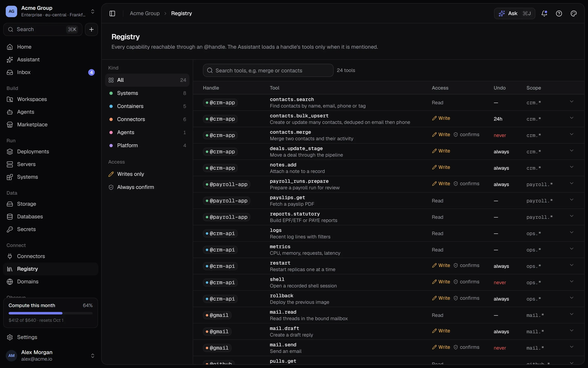Click the sidebar Search box

pos(43,29)
